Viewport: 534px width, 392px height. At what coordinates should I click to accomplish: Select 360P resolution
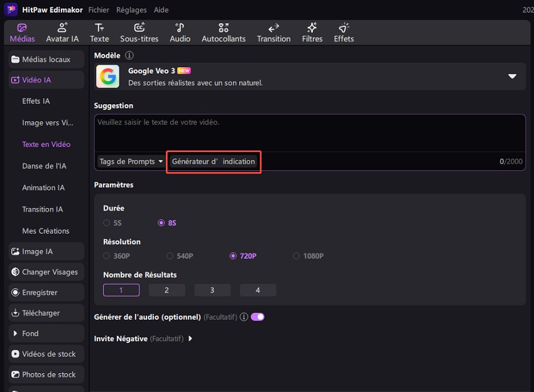[107, 256]
